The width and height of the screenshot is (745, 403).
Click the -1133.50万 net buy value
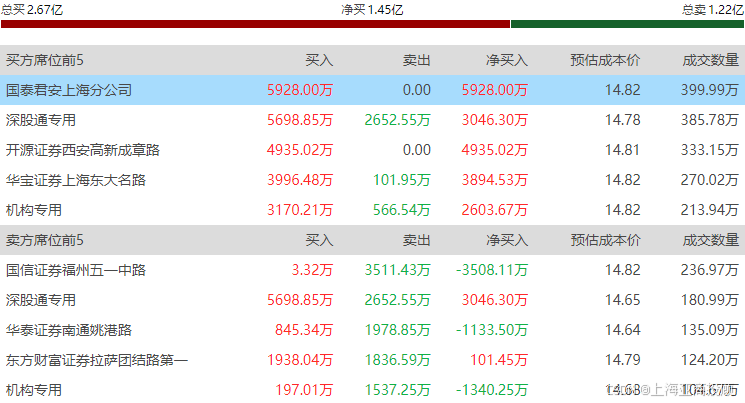coord(492,330)
